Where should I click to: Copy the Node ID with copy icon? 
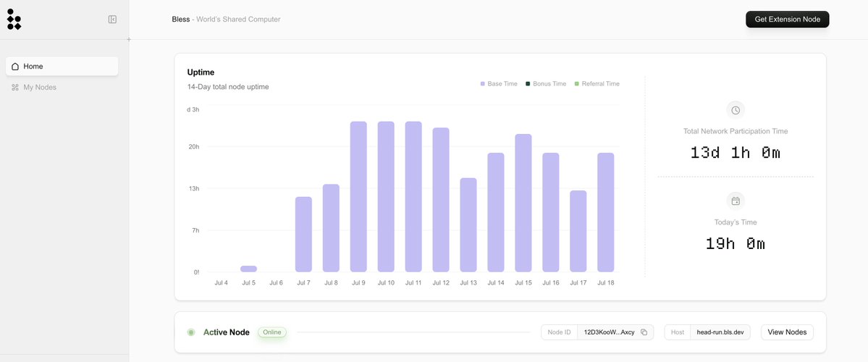point(644,332)
